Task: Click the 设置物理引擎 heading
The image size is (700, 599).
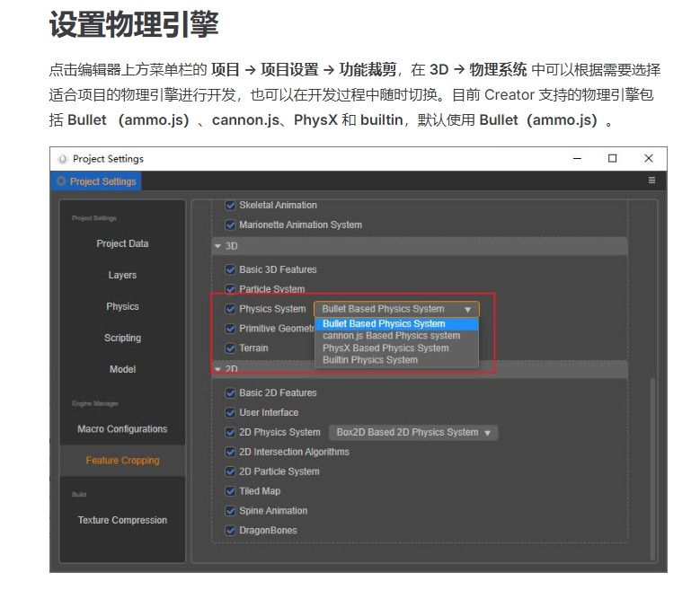Action: (x=134, y=24)
